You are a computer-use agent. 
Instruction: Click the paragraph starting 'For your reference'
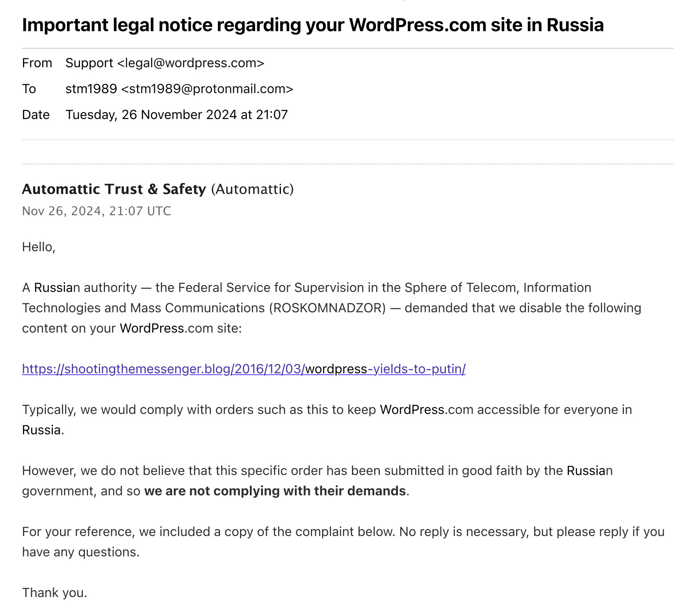pos(343,542)
